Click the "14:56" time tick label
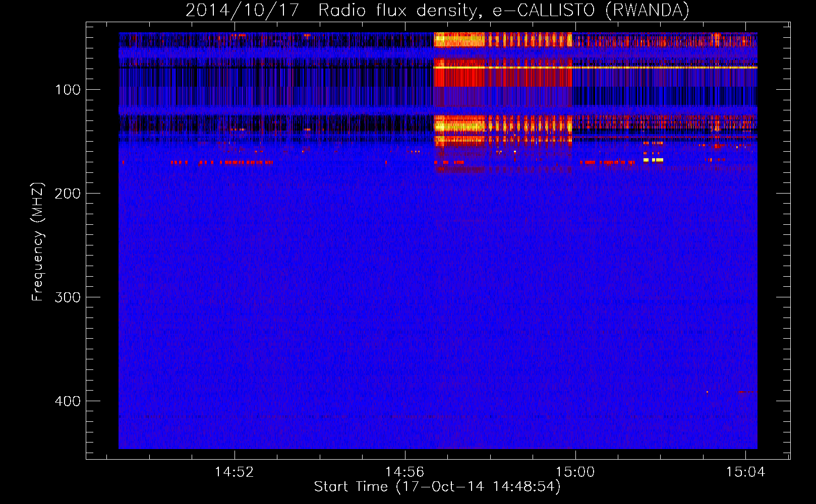The image size is (816, 504). coord(404,472)
